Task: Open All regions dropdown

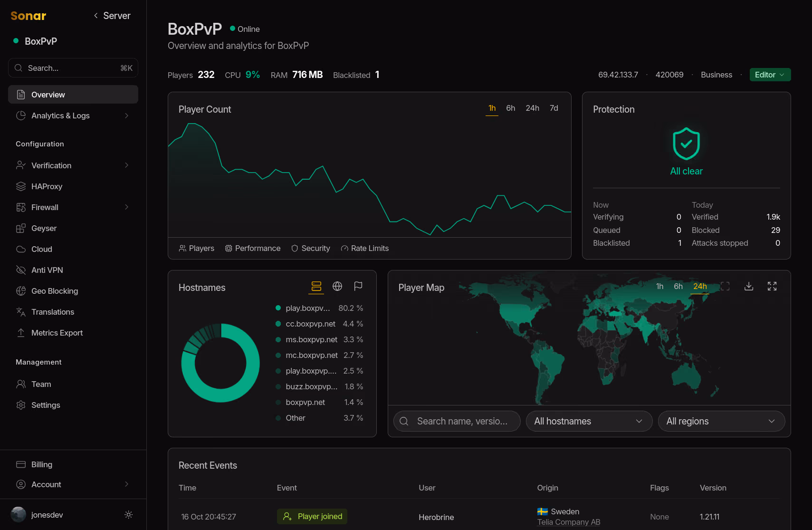Action: point(721,421)
